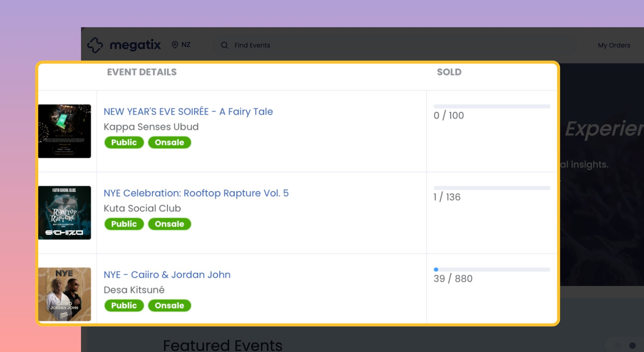Click the Megatix wordmark in the header

[135, 45]
